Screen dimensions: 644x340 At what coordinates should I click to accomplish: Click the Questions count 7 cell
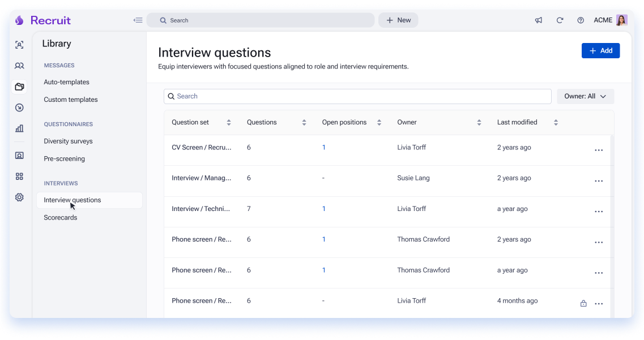[x=249, y=209]
